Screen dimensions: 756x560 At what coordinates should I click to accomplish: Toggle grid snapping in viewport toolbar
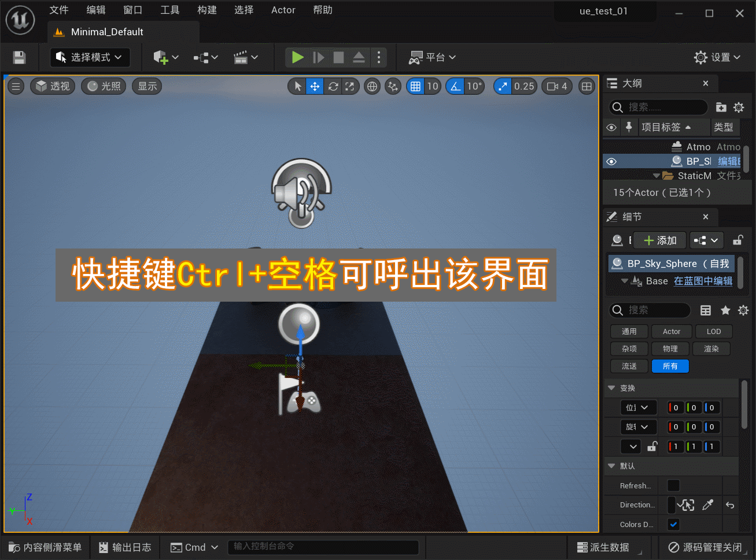[415, 87]
